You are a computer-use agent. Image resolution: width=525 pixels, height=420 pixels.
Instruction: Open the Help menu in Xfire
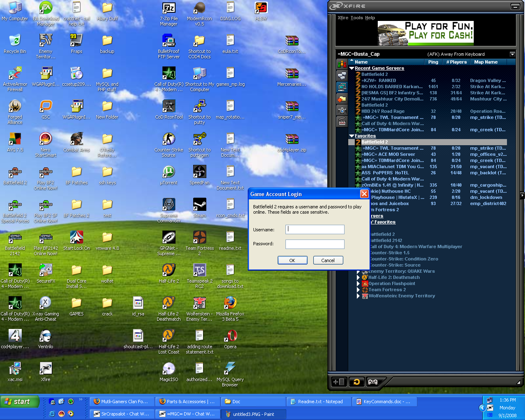370,18
